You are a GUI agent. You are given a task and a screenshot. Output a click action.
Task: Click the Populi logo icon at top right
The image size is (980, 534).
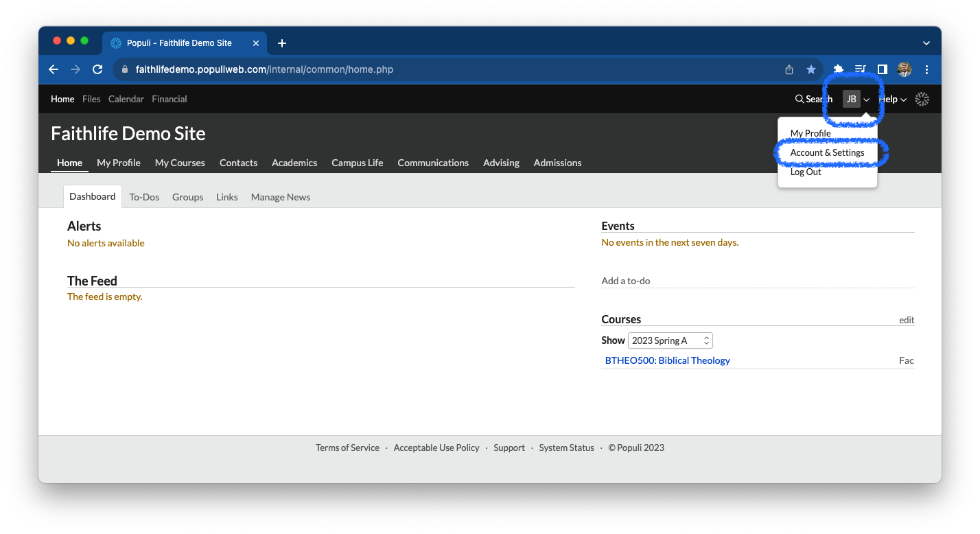pos(922,99)
